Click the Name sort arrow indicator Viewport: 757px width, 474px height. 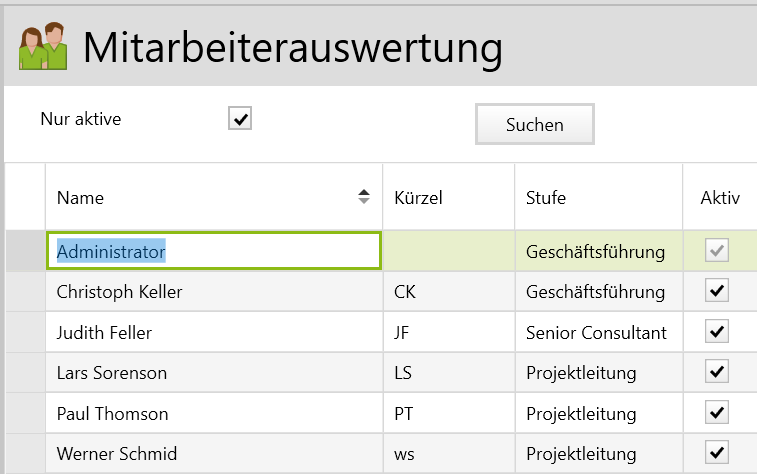(x=364, y=197)
